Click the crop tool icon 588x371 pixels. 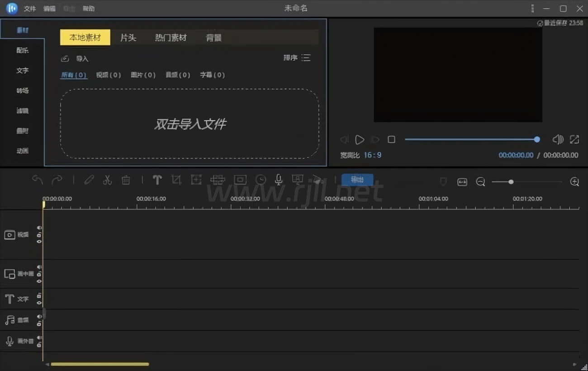click(176, 180)
